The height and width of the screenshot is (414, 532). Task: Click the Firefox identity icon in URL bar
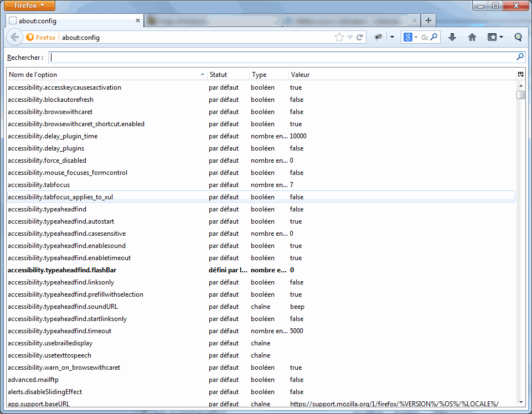[x=41, y=37]
